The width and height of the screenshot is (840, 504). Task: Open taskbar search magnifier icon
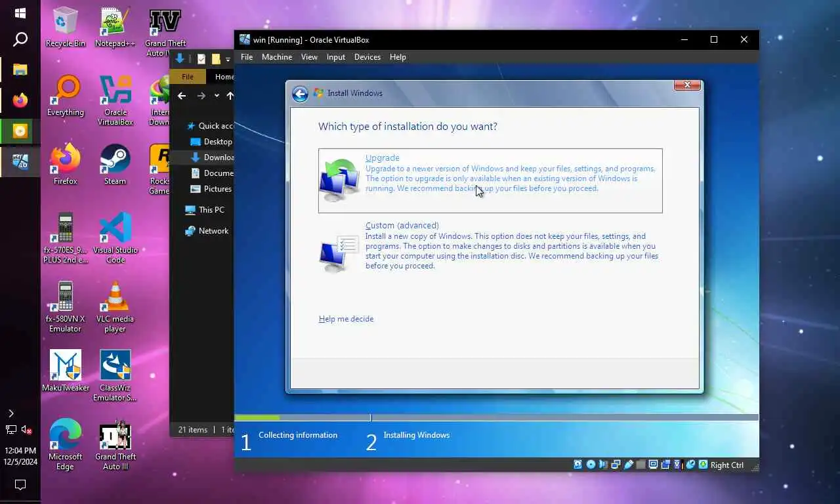(x=20, y=40)
